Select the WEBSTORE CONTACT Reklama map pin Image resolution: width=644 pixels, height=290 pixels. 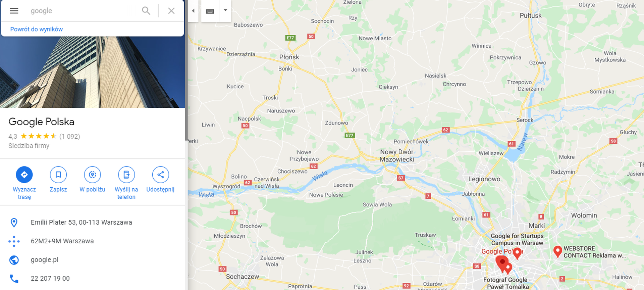[x=557, y=251]
